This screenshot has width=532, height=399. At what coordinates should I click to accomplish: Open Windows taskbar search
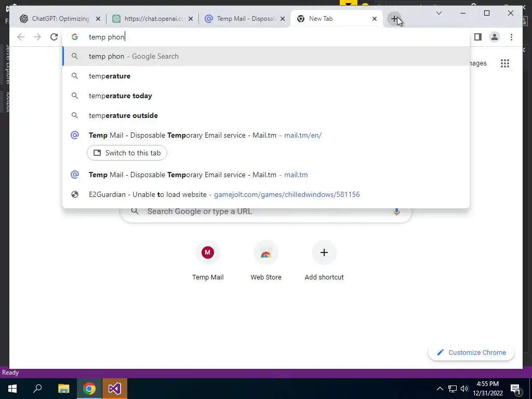pos(37,389)
